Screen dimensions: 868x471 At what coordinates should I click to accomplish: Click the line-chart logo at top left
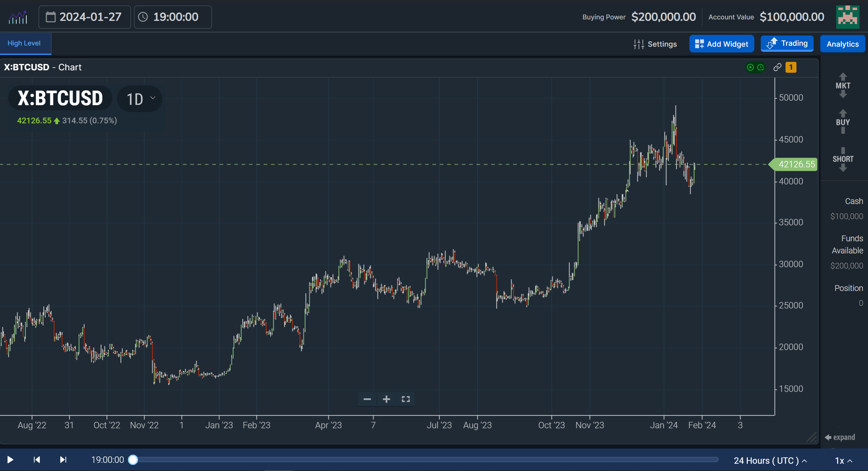(x=18, y=16)
